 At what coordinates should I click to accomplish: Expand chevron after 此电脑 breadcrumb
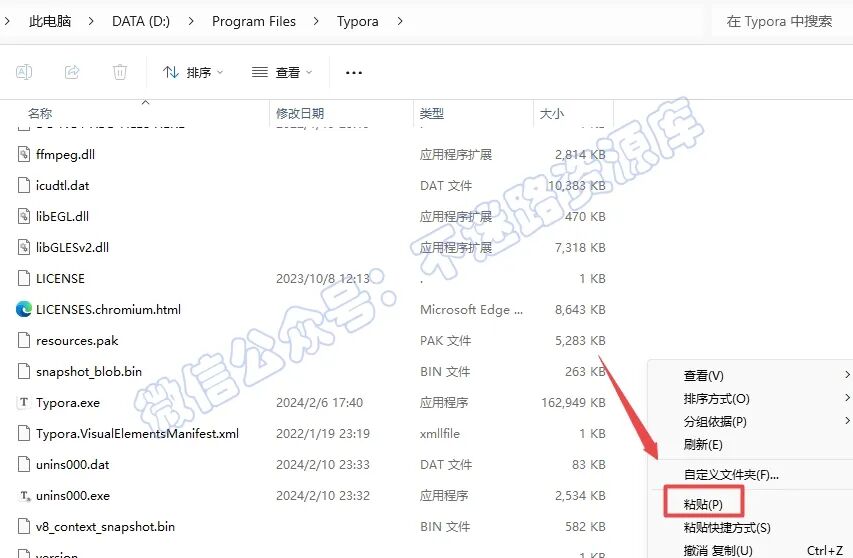click(91, 21)
